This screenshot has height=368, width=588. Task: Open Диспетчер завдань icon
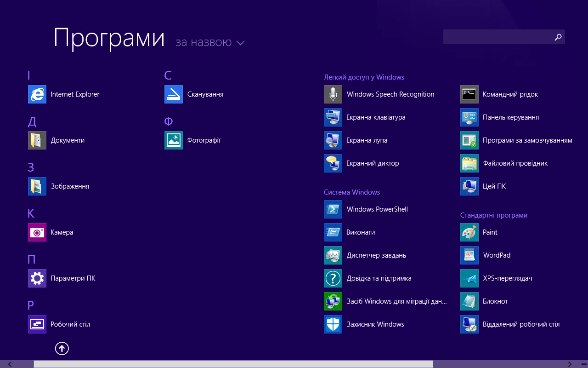pyautogui.click(x=333, y=255)
